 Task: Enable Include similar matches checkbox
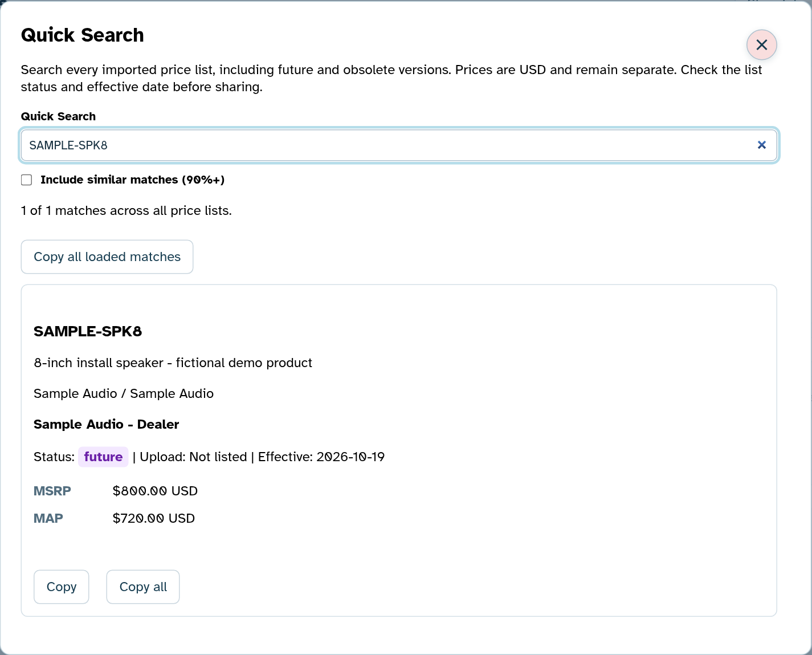tap(26, 180)
